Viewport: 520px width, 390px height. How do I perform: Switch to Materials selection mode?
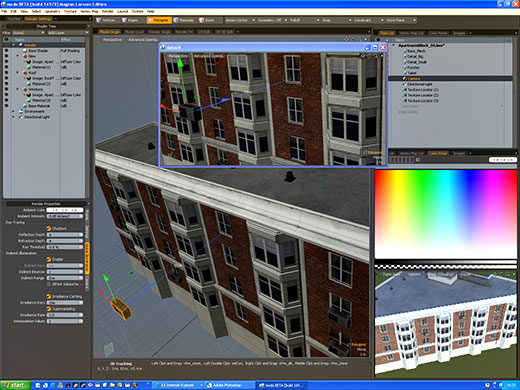coord(184,20)
